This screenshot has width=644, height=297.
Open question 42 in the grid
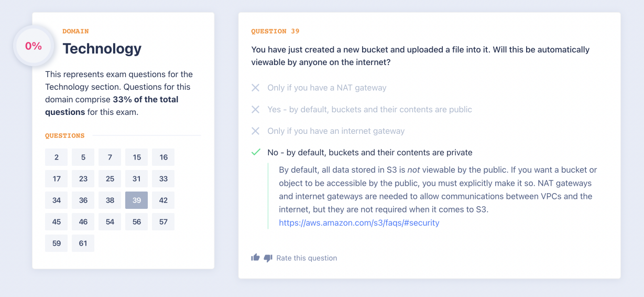pyautogui.click(x=163, y=200)
